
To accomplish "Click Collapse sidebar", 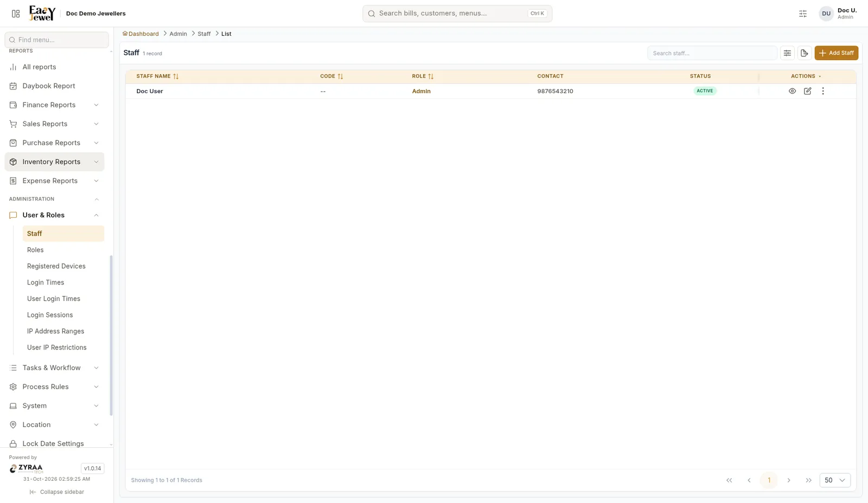I will coord(57,492).
